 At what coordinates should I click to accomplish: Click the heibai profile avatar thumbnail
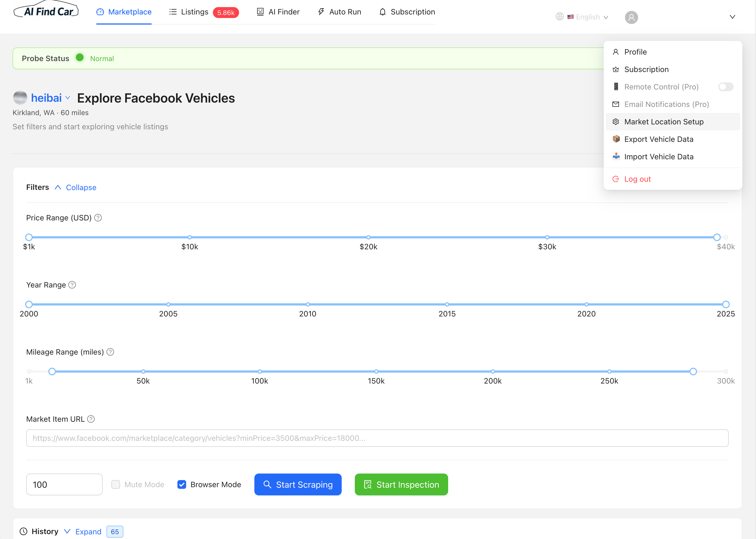point(20,98)
